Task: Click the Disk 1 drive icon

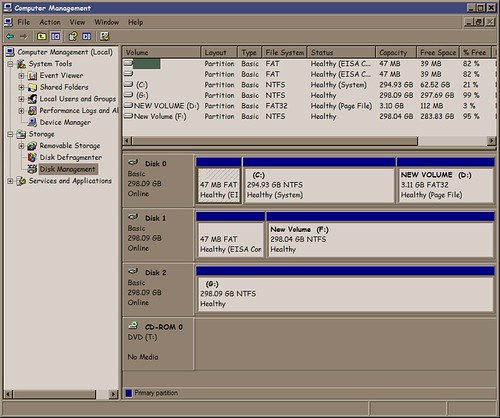Action: tap(133, 217)
